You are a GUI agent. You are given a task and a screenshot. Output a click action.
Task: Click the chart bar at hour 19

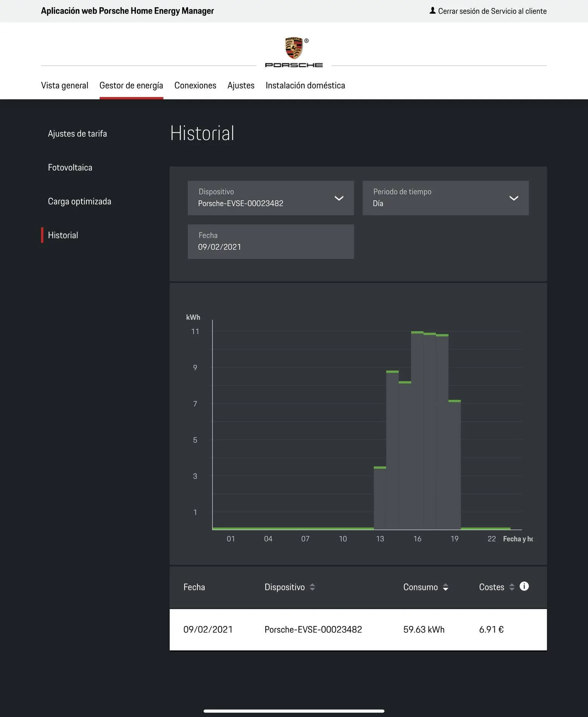(x=454, y=465)
